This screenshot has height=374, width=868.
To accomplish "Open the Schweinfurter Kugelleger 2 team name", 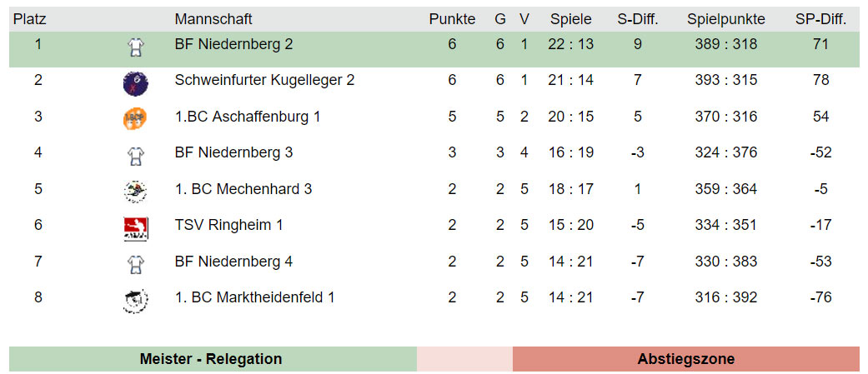I will click(264, 80).
